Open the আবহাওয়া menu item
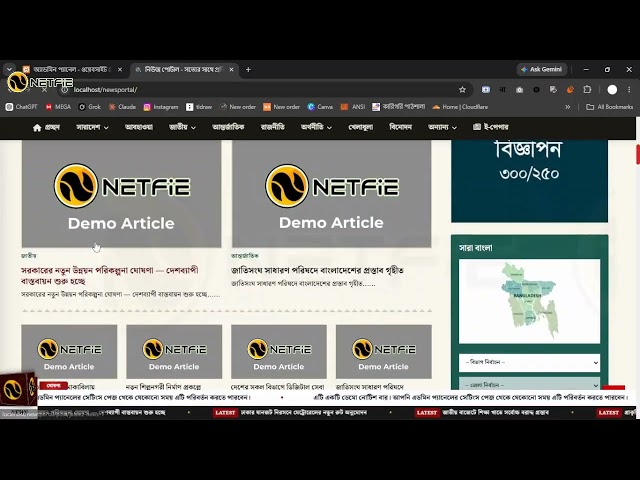 coord(139,127)
